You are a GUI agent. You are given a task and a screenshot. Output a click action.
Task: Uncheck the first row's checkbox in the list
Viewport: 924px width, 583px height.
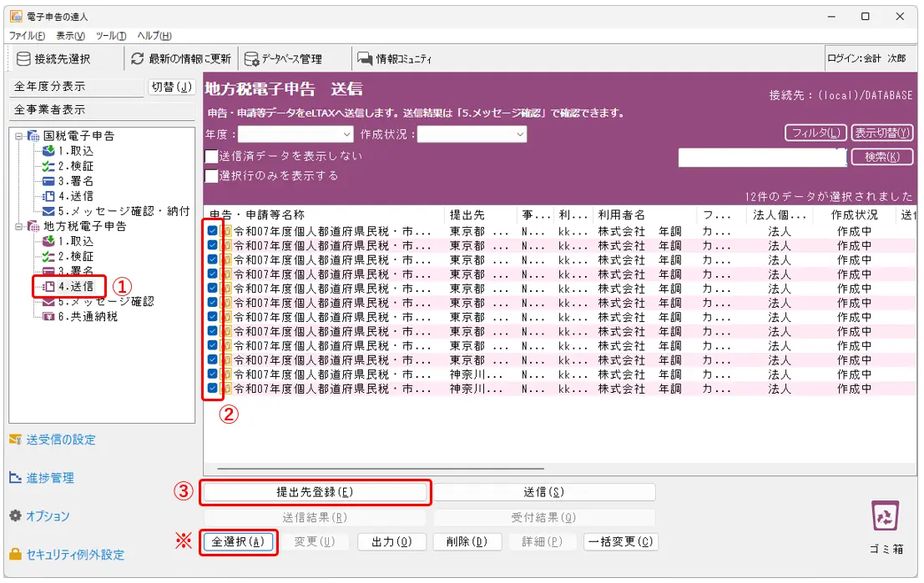213,231
